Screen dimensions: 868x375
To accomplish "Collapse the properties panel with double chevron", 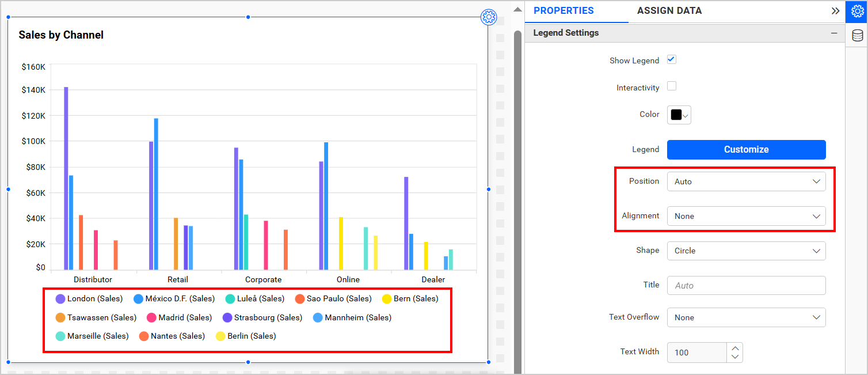I will (x=835, y=11).
